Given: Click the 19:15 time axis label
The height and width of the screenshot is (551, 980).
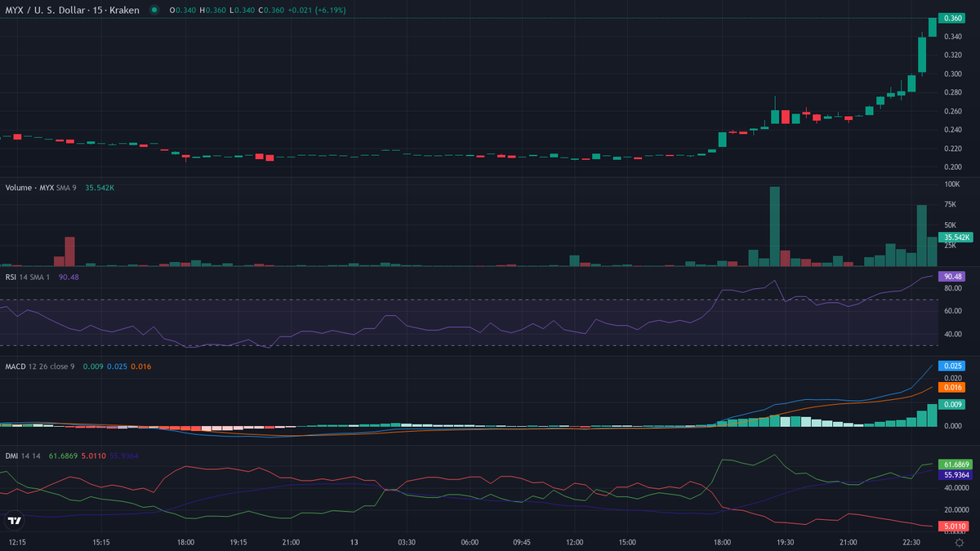Looking at the screenshot, I should click(238, 542).
